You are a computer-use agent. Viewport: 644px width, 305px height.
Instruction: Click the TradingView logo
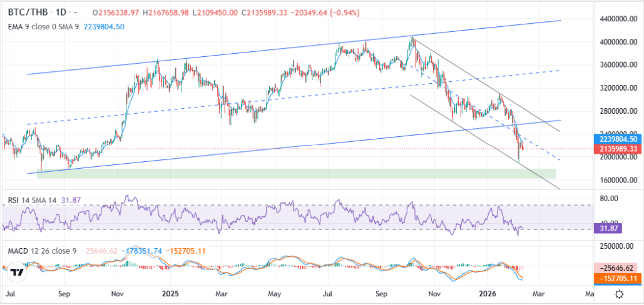17,272
